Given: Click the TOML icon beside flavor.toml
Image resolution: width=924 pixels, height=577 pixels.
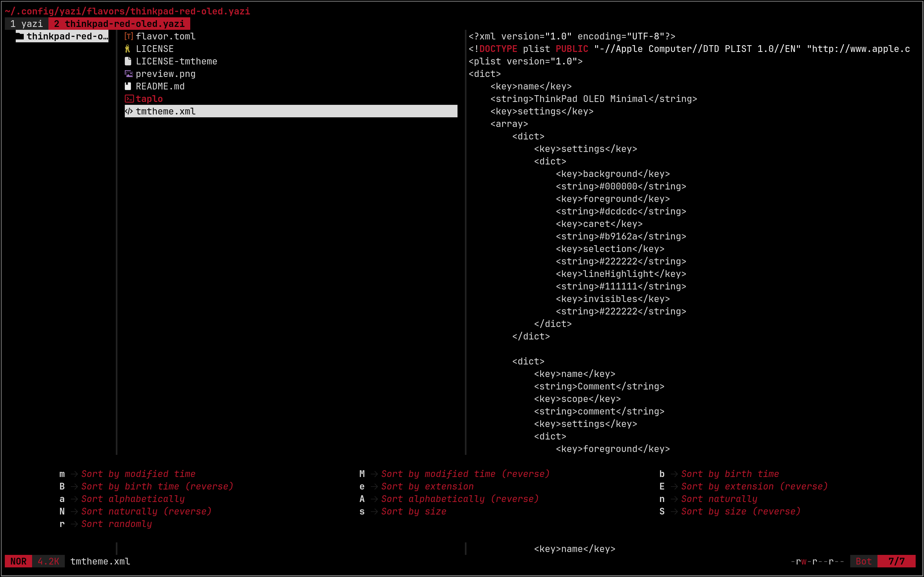Looking at the screenshot, I should pyautogui.click(x=129, y=36).
